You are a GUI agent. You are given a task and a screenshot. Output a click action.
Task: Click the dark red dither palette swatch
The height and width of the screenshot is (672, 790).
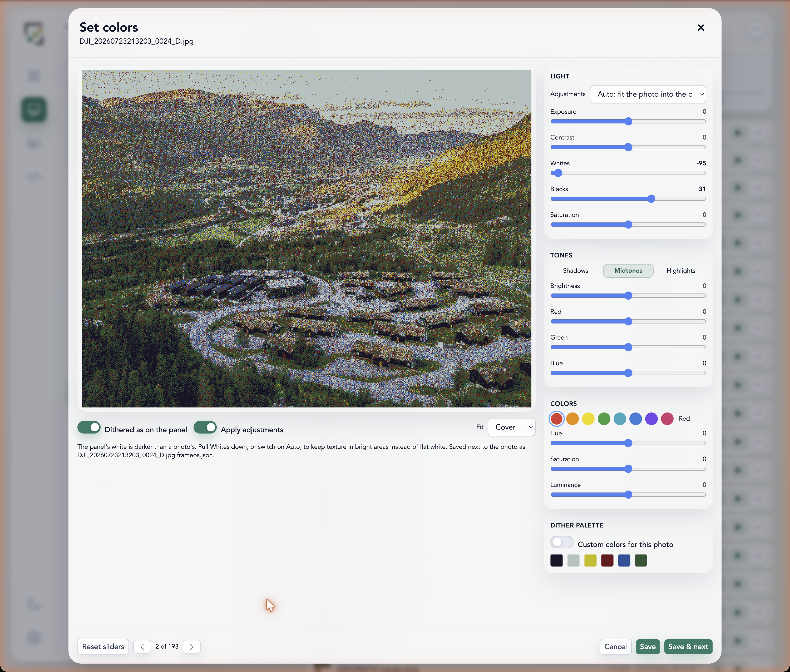click(607, 560)
